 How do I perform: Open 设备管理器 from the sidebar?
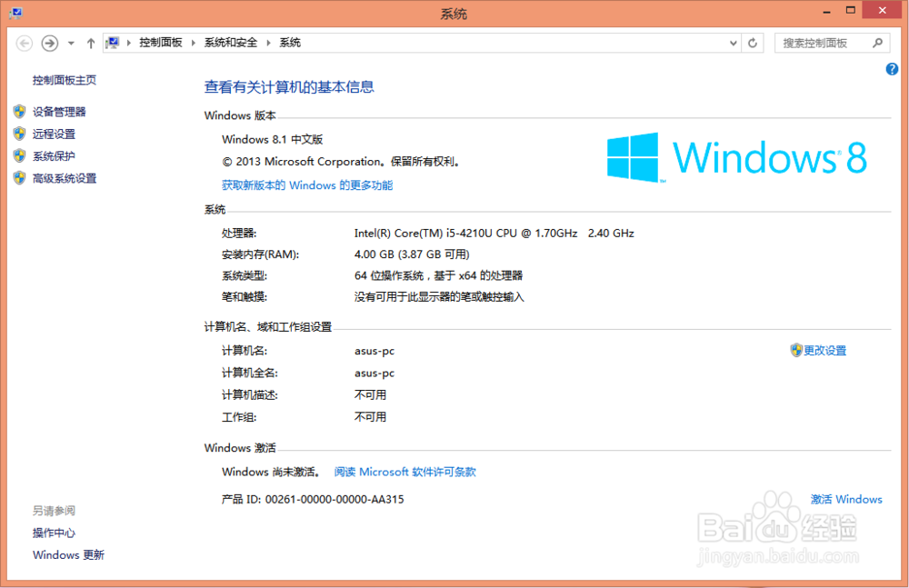click(x=59, y=112)
